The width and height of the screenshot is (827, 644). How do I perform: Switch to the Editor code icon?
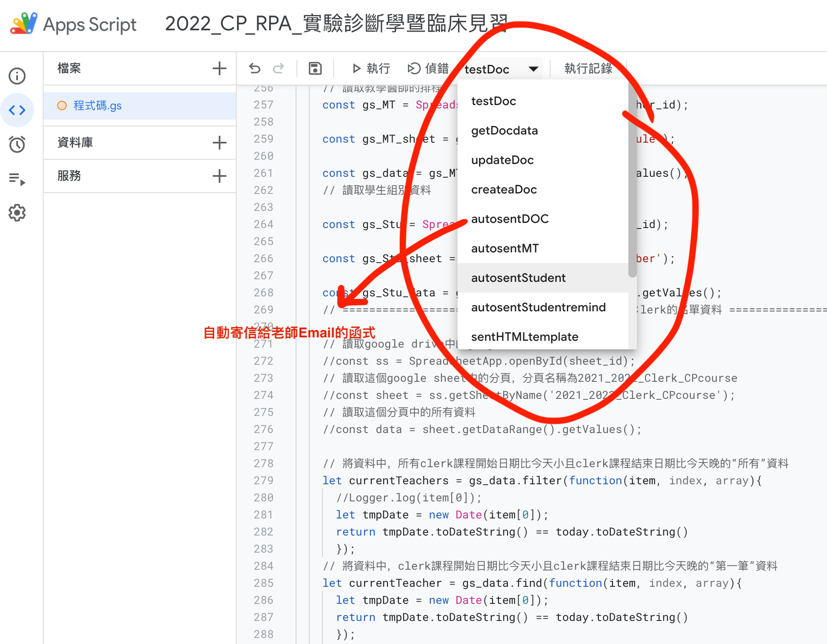click(x=17, y=110)
